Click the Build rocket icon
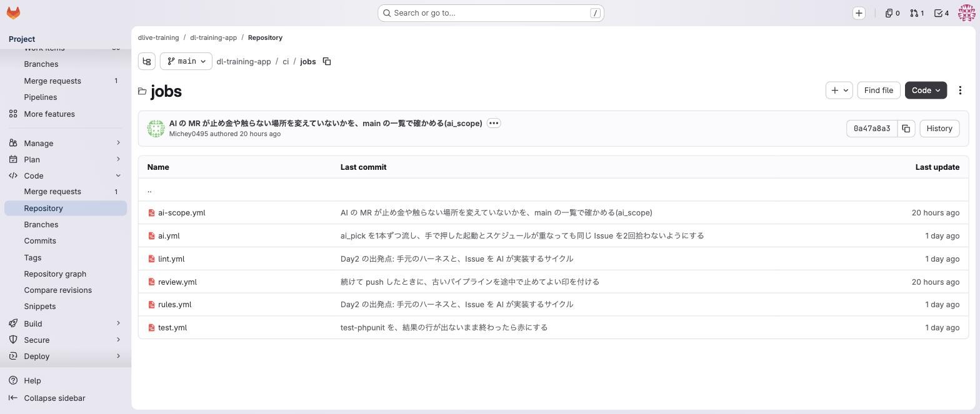The height and width of the screenshot is (414, 980). [13, 323]
